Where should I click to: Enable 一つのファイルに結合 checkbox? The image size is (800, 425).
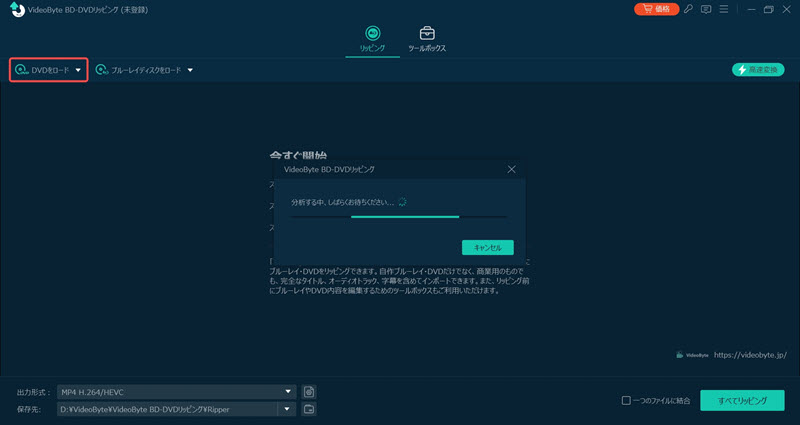626,401
